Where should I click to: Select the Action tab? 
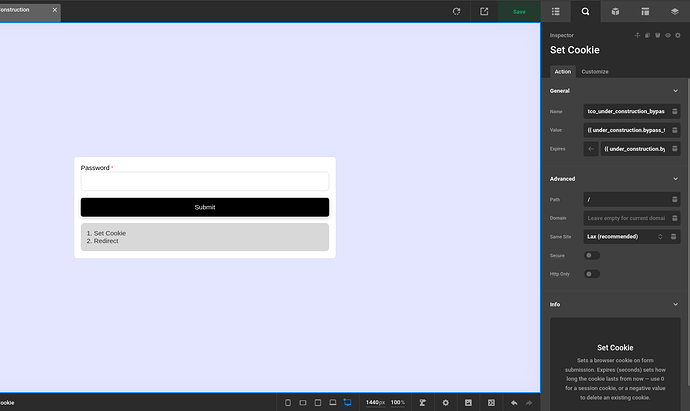tap(562, 72)
